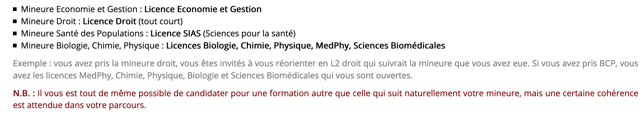Click the Mineure Droit label text
This screenshot has width=644, height=114.
point(48,21)
